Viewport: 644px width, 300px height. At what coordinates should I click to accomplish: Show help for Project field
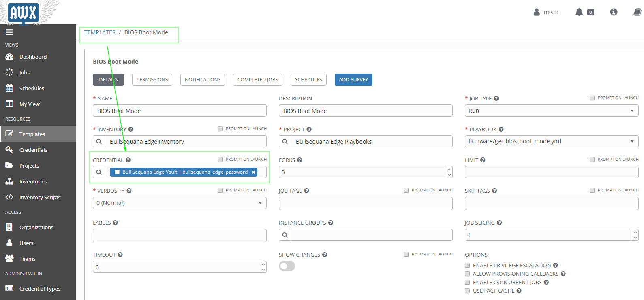coord(309,129)
